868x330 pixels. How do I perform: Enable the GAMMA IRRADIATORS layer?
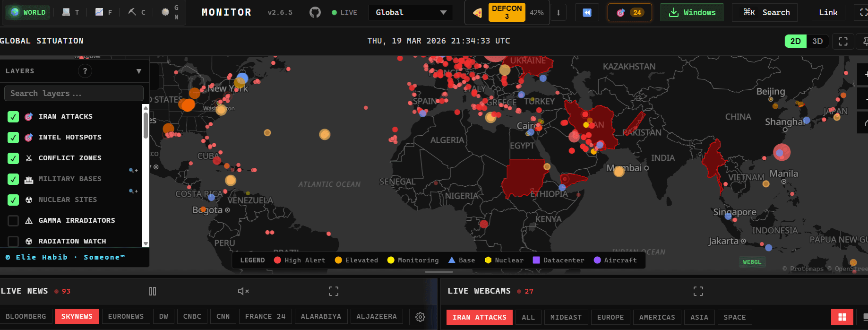pos(13,220)
